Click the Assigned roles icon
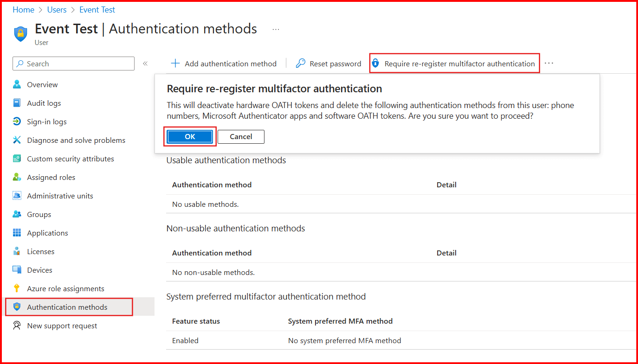The height and width of the screenshot is (364, 638). click(17, 177)
